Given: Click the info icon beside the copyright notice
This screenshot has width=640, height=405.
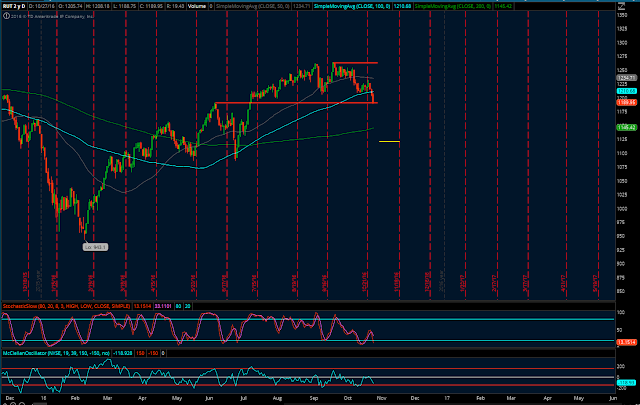Looking at the screenshot, I should (x=6, y=16).
